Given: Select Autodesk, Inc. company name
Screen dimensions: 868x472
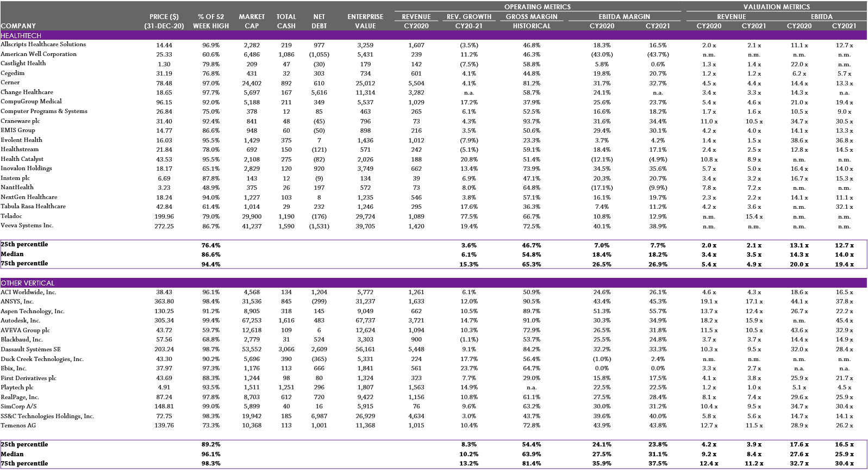Looking at the screenshot, I should tap(21, 320).
